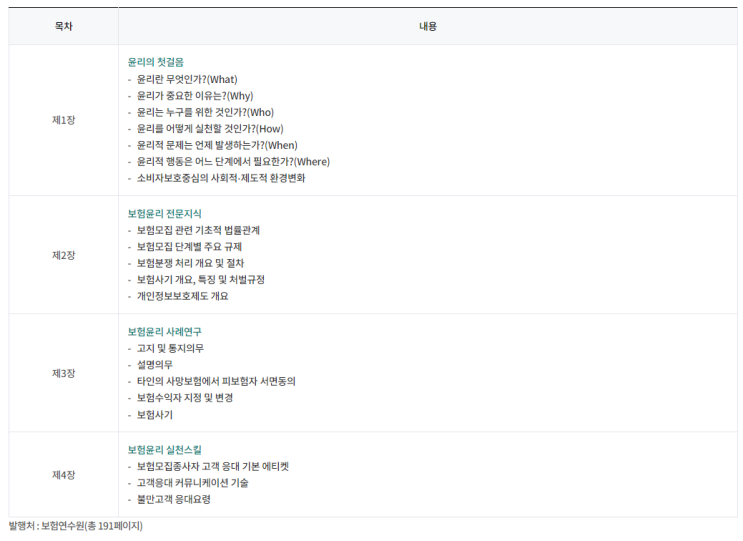Click 소비자보호중심의 사회적·제도적 환경변화 line
Viewport: 743px width, 541px height.
click(x=221, y=178)
